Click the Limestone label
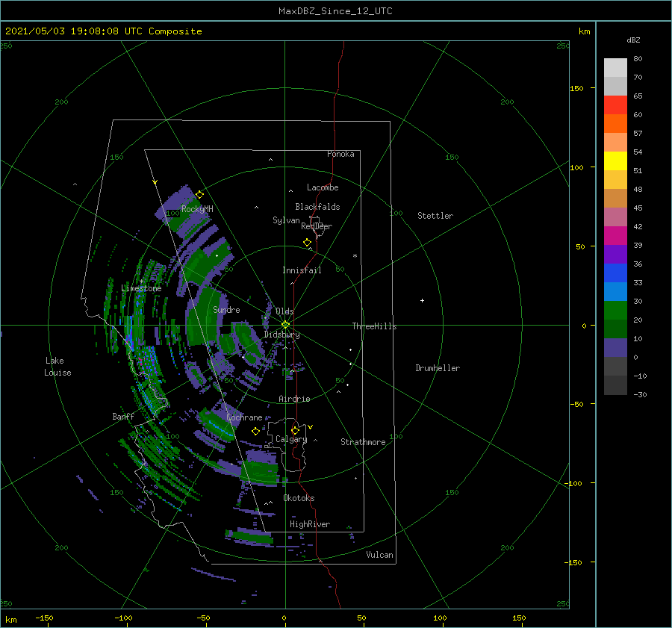 [141, 288]
